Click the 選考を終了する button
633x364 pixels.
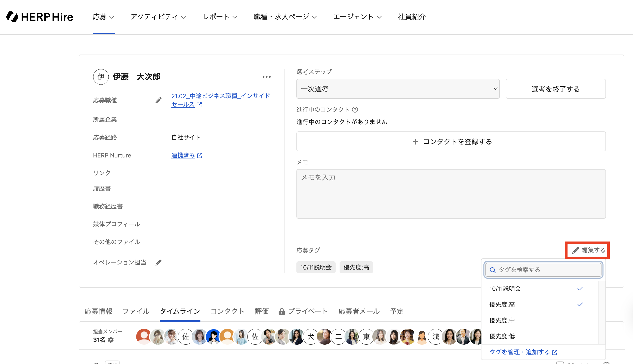pyautogui.click(x=556, y=89)
